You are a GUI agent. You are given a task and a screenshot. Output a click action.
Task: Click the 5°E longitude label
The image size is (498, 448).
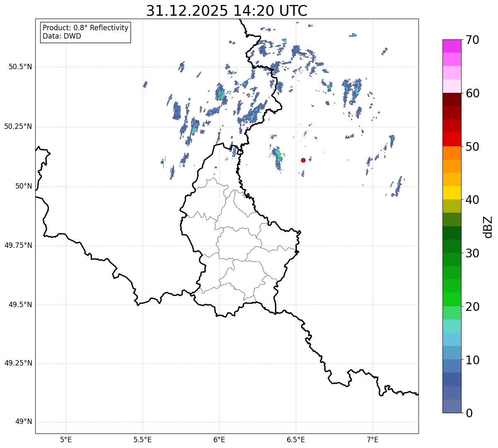pos(66,440)
